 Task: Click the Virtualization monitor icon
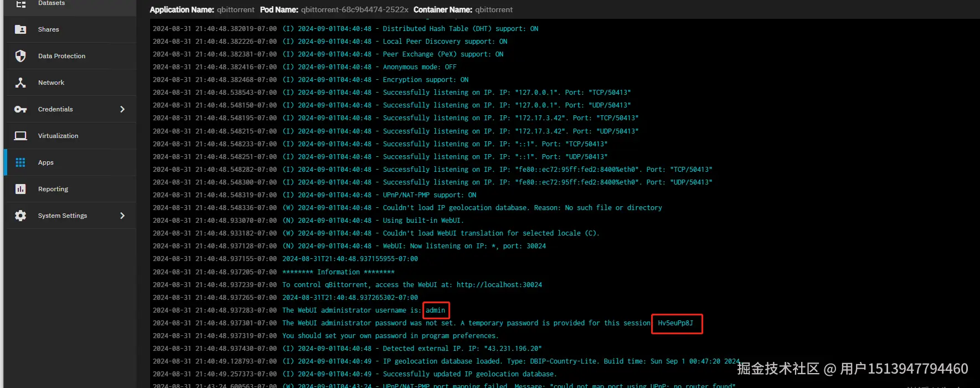click(20, 136)
